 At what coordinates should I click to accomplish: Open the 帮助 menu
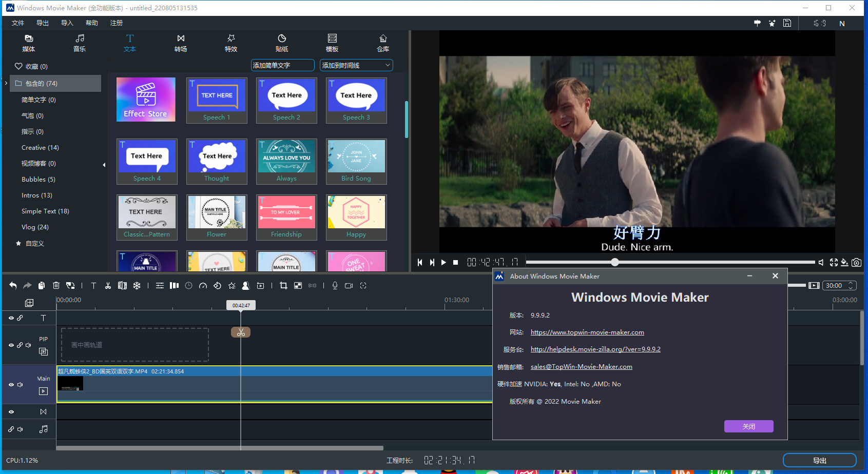(91, 23)
